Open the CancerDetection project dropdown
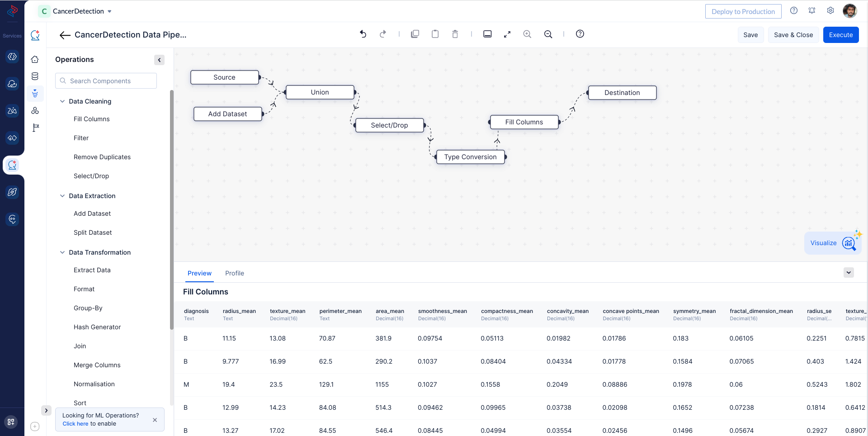 coord(109,11)
